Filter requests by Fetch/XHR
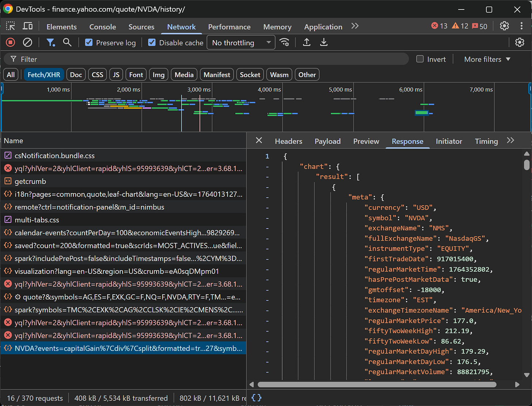Viewport: 532px width, 406px height. (44, 74)
